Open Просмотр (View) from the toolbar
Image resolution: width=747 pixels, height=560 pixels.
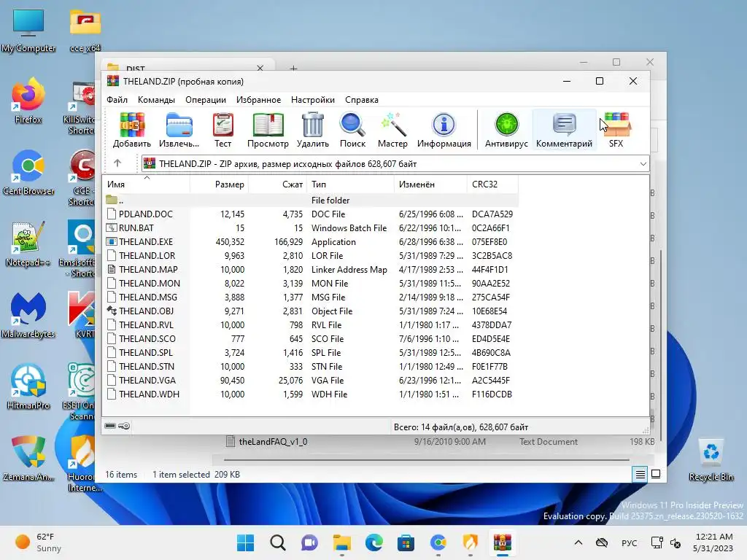coord(268,130)
